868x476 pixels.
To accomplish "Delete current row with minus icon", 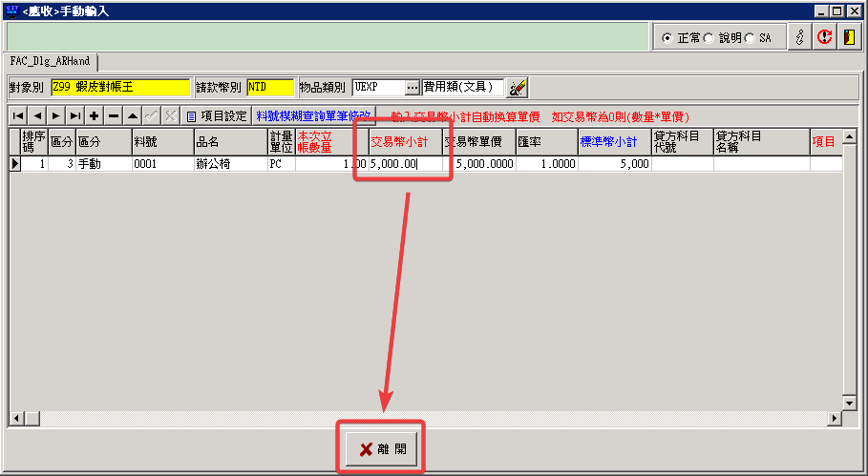I will pos(113,115).
